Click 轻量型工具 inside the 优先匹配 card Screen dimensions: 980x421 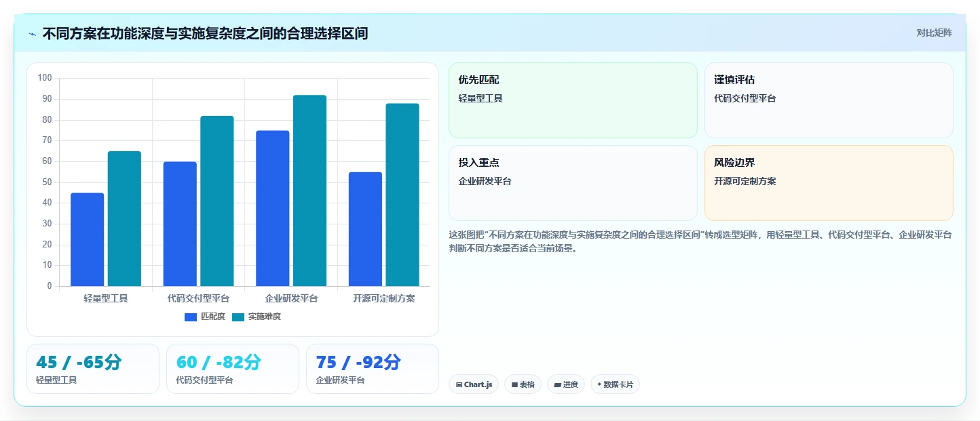coord(480,98)
